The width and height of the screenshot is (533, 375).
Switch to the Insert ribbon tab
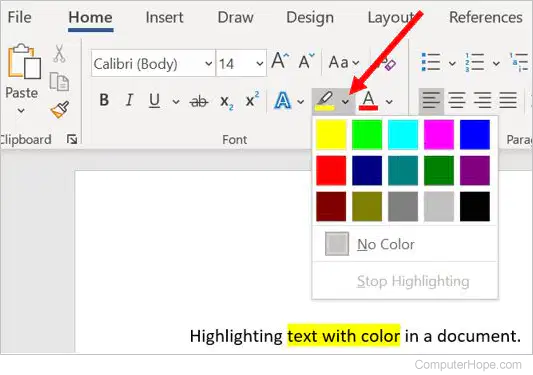point(165,17)
